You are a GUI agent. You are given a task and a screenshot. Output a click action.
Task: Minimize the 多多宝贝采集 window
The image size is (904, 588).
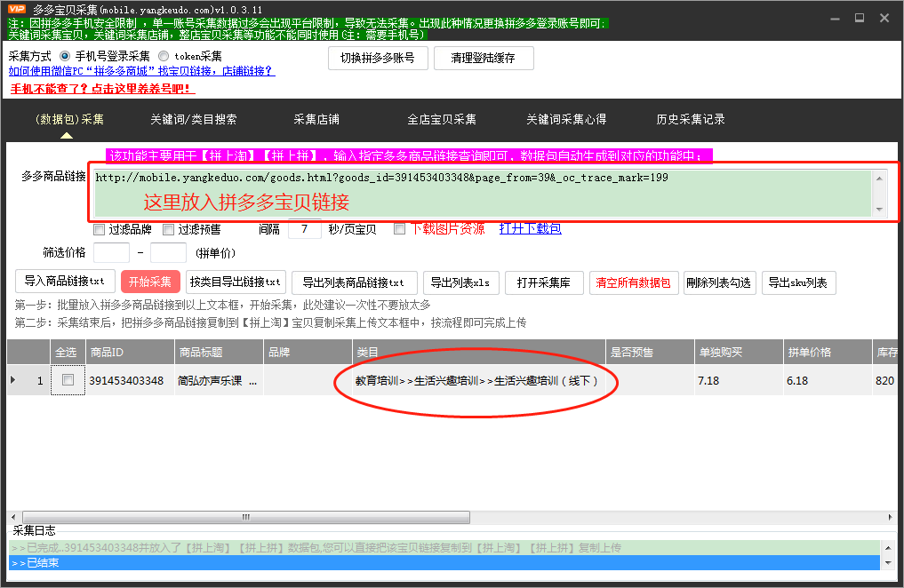click(x=835, y=19)
